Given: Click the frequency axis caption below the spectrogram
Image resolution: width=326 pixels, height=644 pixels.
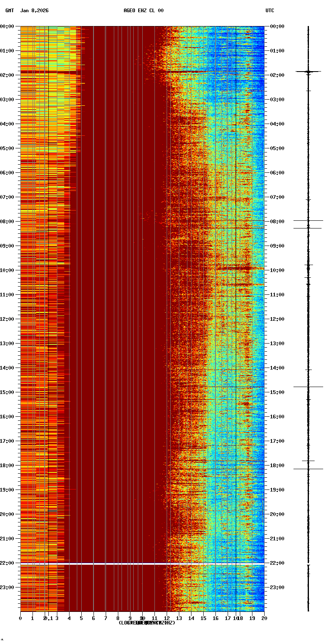Looking at the screenshot, I should click(147, 623).
